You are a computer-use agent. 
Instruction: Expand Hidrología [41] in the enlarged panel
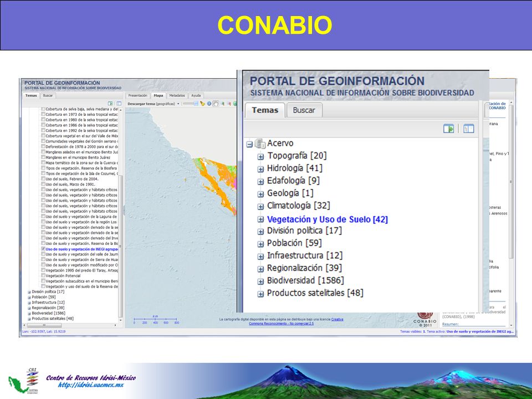click(260, 169)
